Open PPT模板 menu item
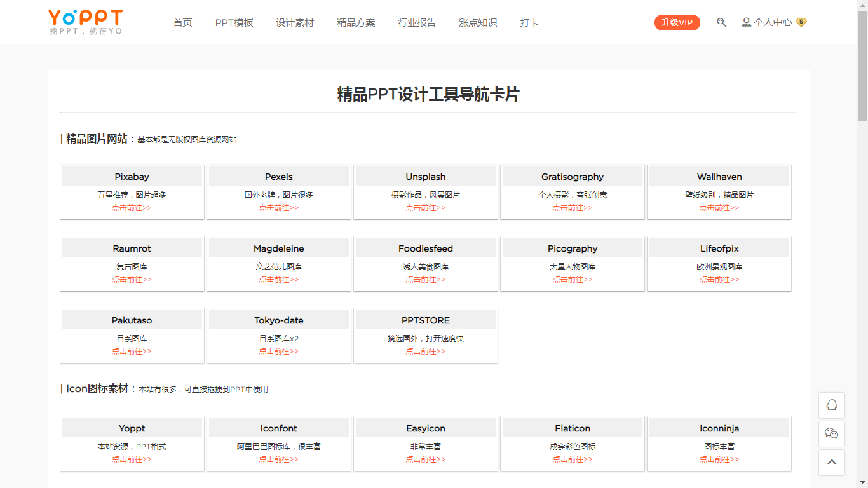The height and width of the screenshot is (488, 868). tap(234, 22)
